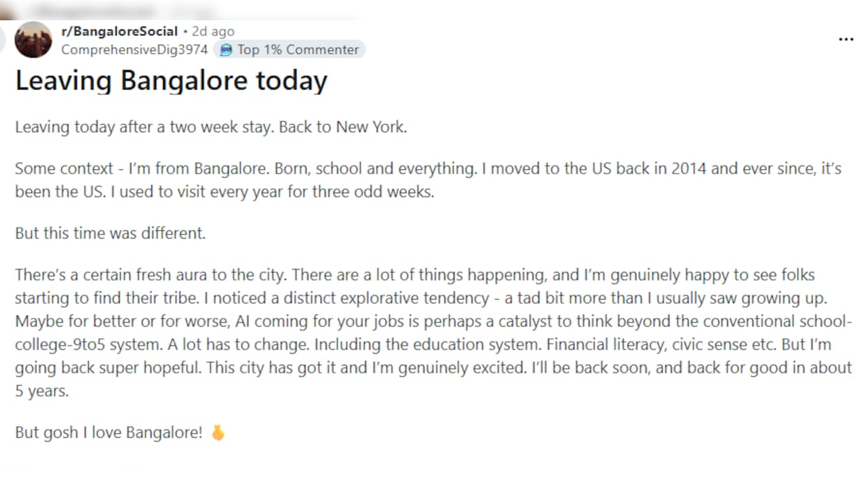
Task: Click the trophy icon in commenter badge
Action: click(x=226, y=49)
